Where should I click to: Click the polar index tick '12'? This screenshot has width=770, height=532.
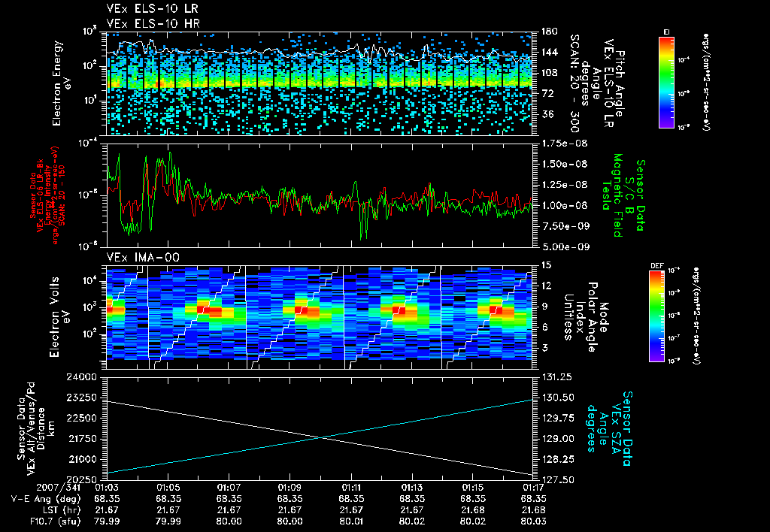[x=546, y=286]
